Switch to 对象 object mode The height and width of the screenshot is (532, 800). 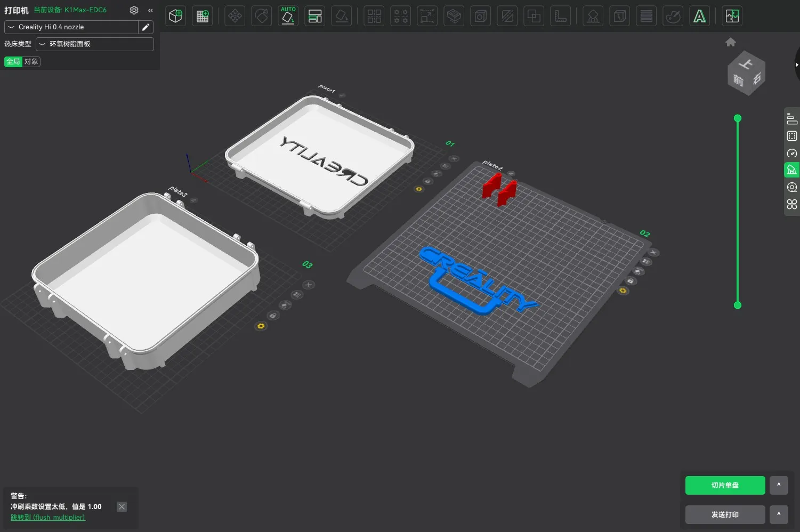pos(31,61)
